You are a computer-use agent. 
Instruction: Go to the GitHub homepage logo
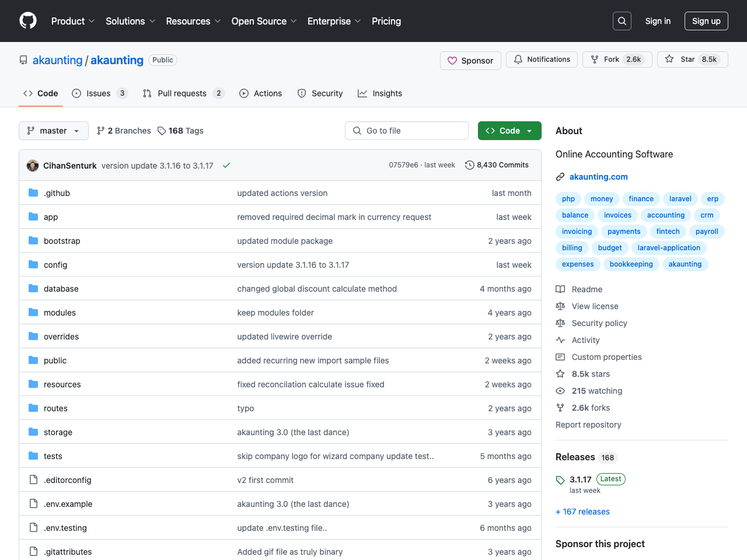tap(28, 21)
